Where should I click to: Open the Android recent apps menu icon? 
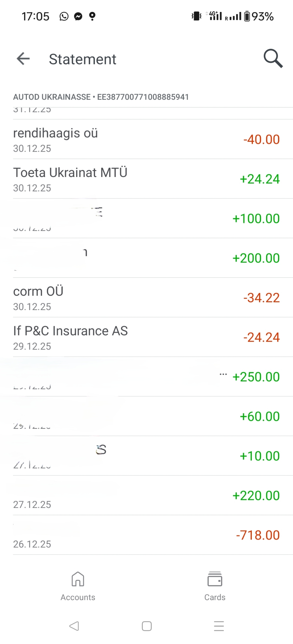[x=219, y=626]
